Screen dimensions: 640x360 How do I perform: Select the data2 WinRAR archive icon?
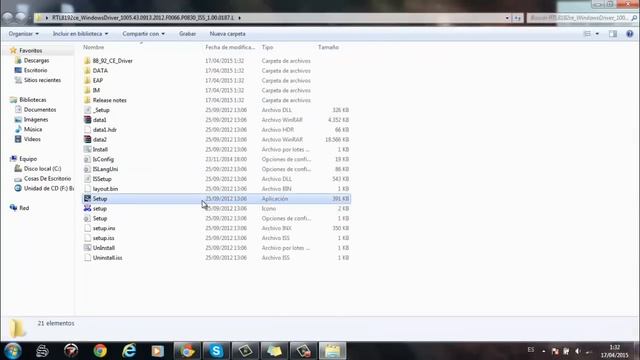[x=87, y=140]
